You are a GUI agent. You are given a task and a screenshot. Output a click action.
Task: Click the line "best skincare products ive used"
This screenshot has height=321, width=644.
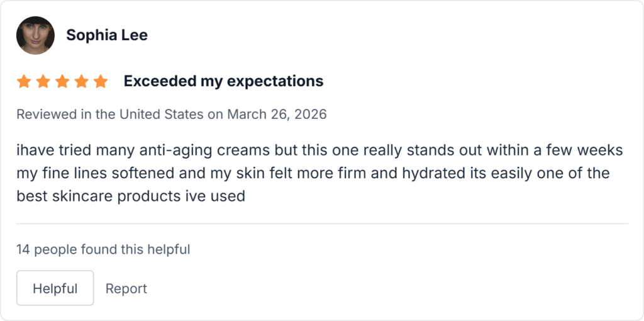(x=131, y=196)
